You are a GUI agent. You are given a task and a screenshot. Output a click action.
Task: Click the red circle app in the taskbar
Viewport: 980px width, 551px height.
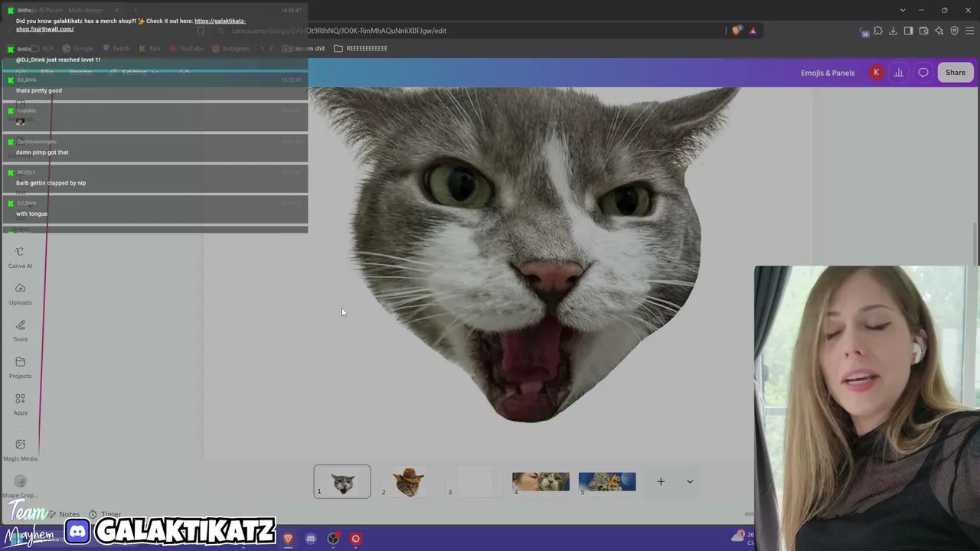(355, 539)
